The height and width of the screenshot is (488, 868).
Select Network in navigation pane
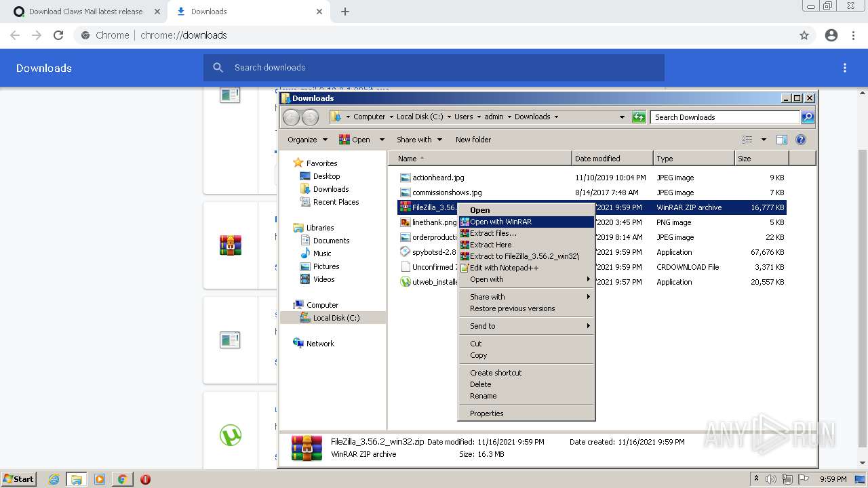pos(320,344)
